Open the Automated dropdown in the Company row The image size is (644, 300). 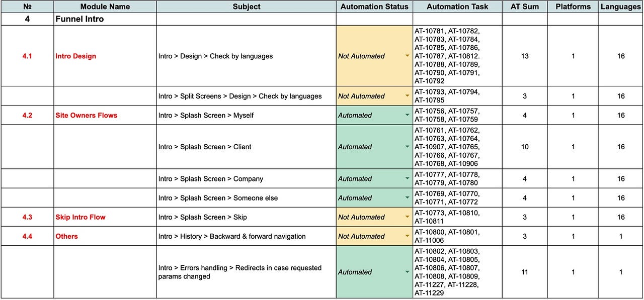pyautogui.click(x=407, y=178)
